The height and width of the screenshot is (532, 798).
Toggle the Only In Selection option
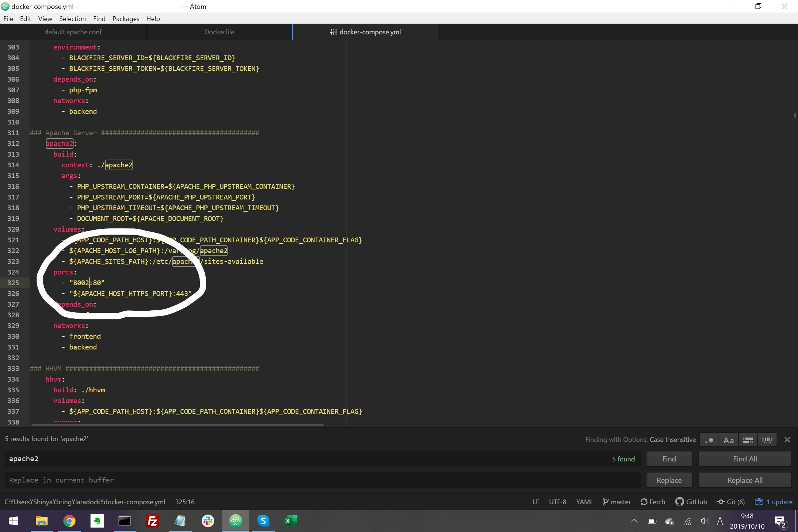(748, 440)
